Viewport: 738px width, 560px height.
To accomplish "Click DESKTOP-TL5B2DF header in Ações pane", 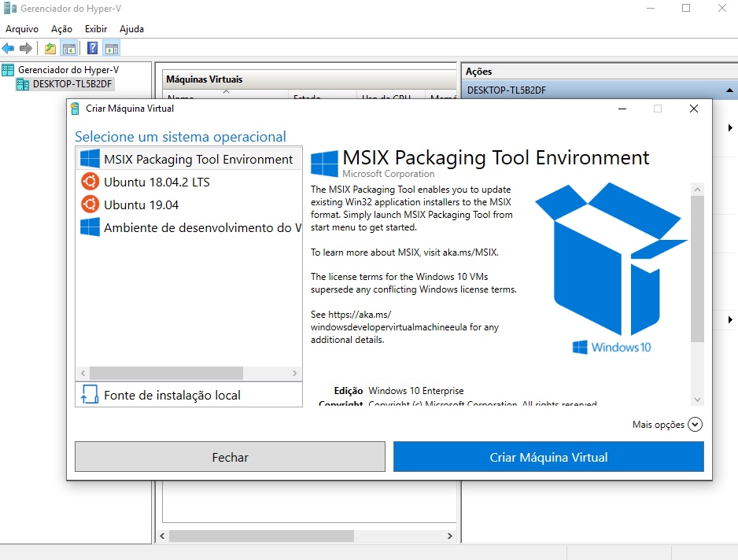I will (x=600, y=90).
